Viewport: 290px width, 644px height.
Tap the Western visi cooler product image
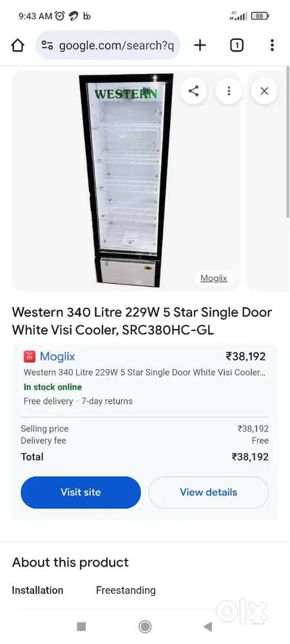click(x=126, y=181)
